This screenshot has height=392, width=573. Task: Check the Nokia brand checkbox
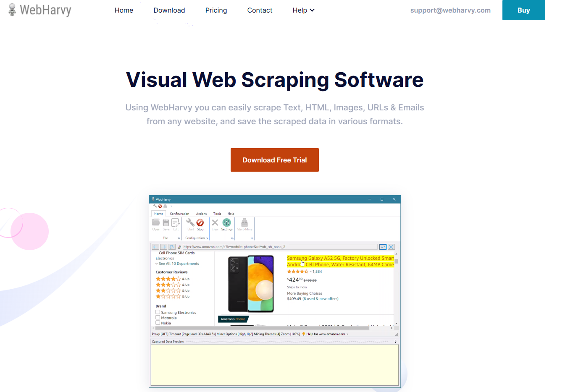coord(158,323)
